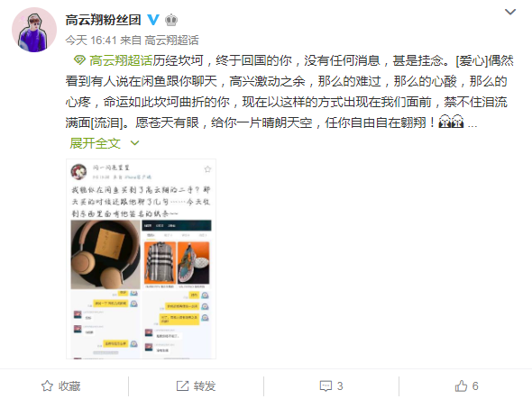
Task: Open comments via the speech bubble icon
Action: click(x=326, y=386)
